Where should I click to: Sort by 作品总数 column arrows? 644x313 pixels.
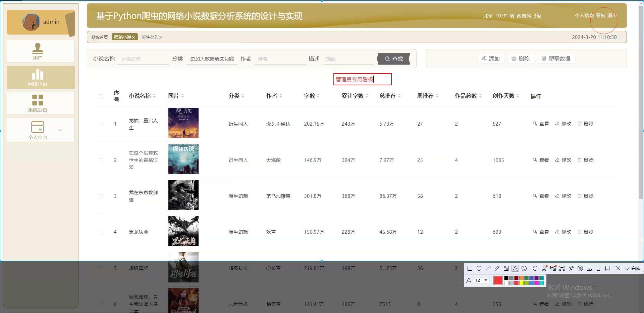pyautogui.click(x=480, y=96)
